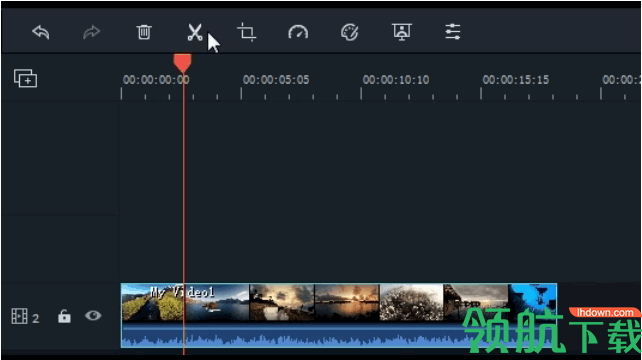Click the Redo arrow icon
The width and height of the screenshot is (642, 360).
coord(92,32)
